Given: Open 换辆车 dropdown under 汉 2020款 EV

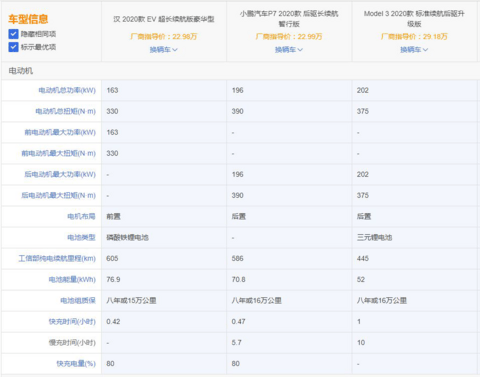Looking at the screenshot, I should tap(163, 50).
